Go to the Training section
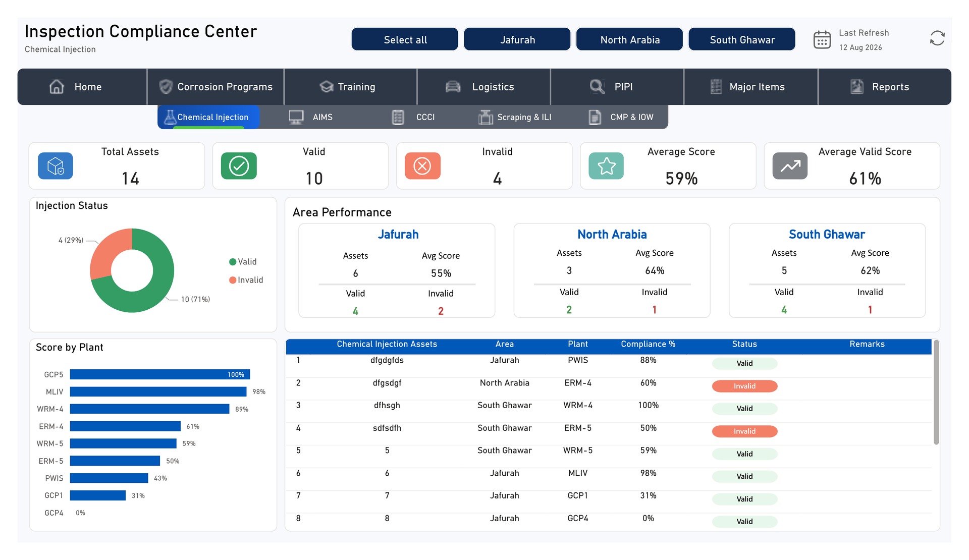Image resolution: width=969 pixels, height=560 pixels. (351, 87)
